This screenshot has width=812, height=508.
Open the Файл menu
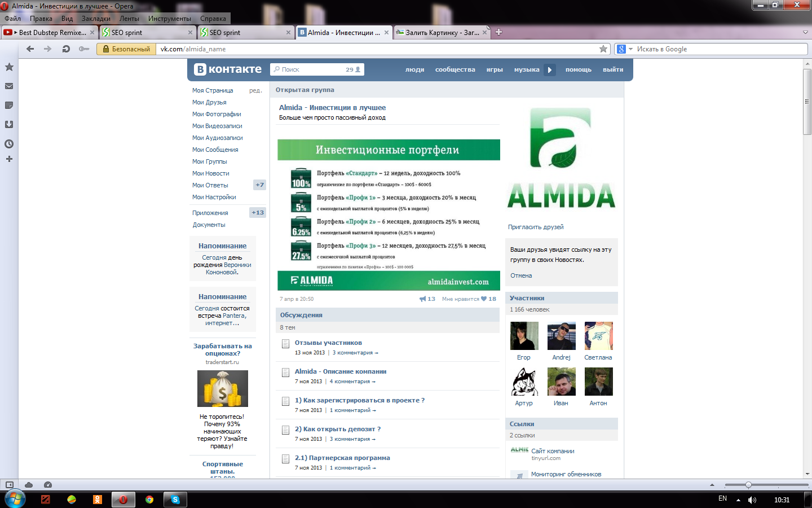pos(12,19)
